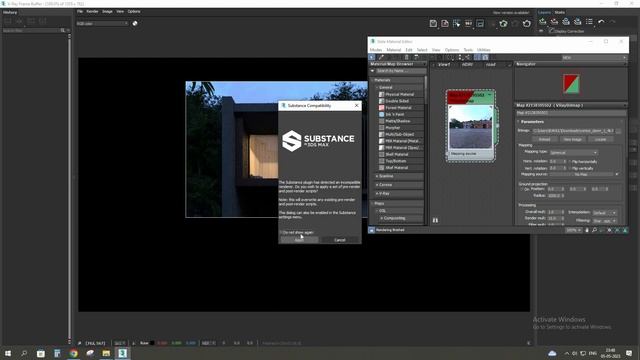Toggle Display Correction checkbox in Layers panel

(552, 31)
